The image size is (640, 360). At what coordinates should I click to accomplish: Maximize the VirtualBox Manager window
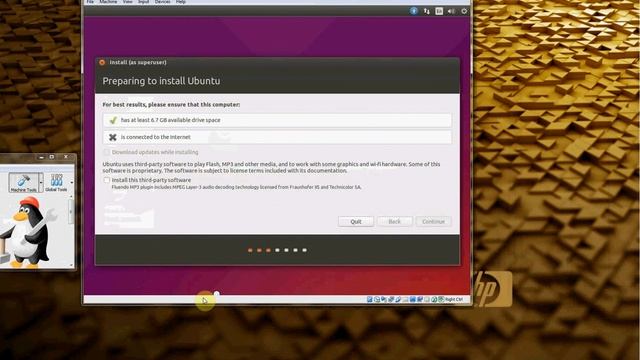(x=52, y=157)
